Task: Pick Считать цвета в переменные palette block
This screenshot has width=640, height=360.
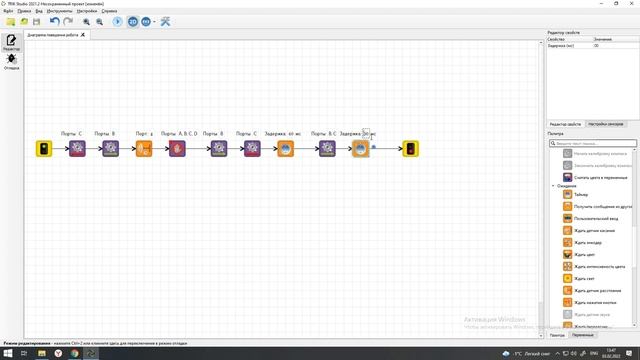Action: (x=596, y=178)
